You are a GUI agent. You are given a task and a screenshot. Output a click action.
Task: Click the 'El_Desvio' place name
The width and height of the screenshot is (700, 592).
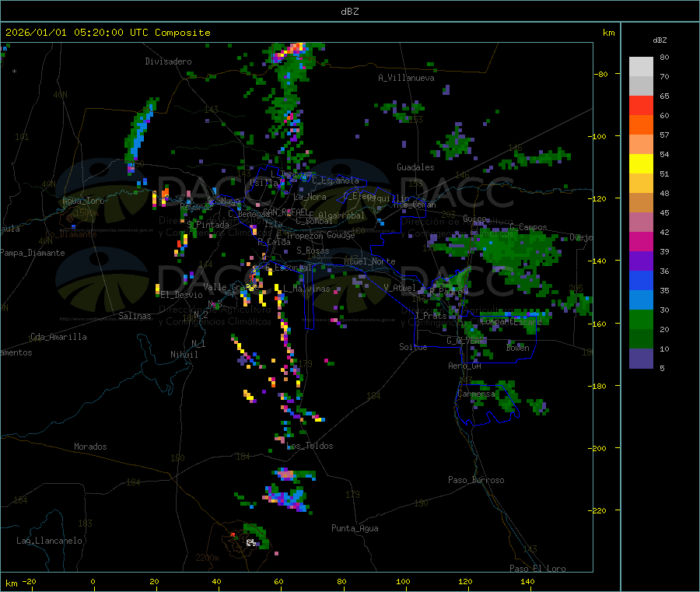pyautogui.click(x=182, y=295)
